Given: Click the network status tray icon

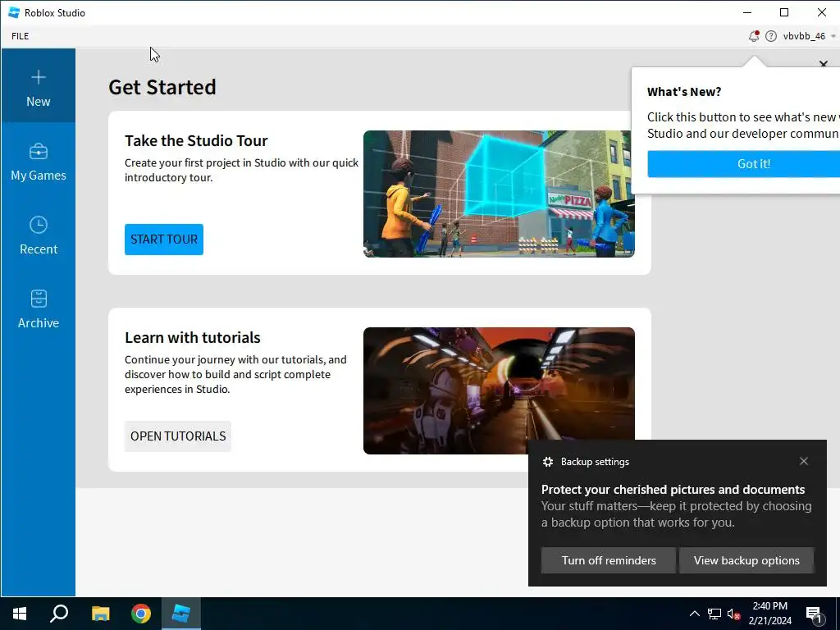Looking at the screenshot, I should tap(714, 614).
